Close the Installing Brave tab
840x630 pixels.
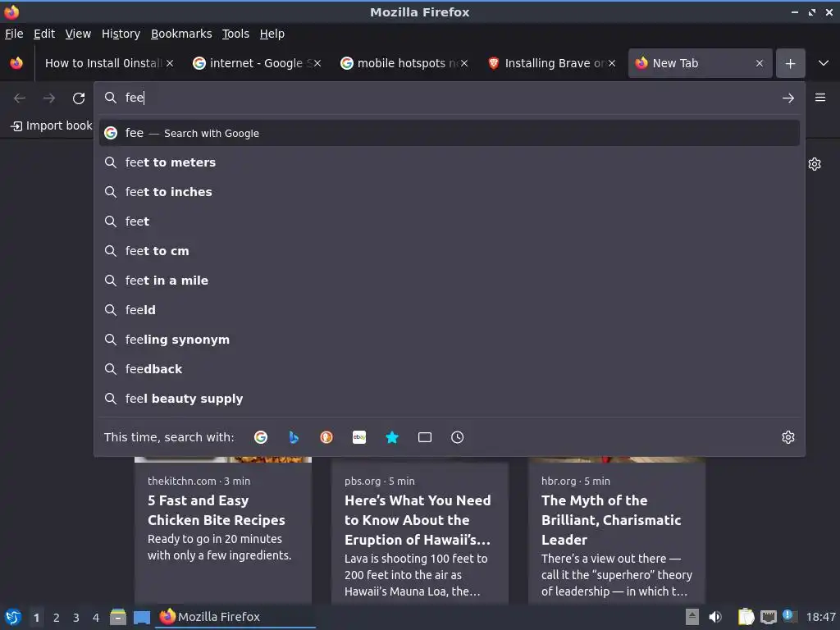pos(612,63)
